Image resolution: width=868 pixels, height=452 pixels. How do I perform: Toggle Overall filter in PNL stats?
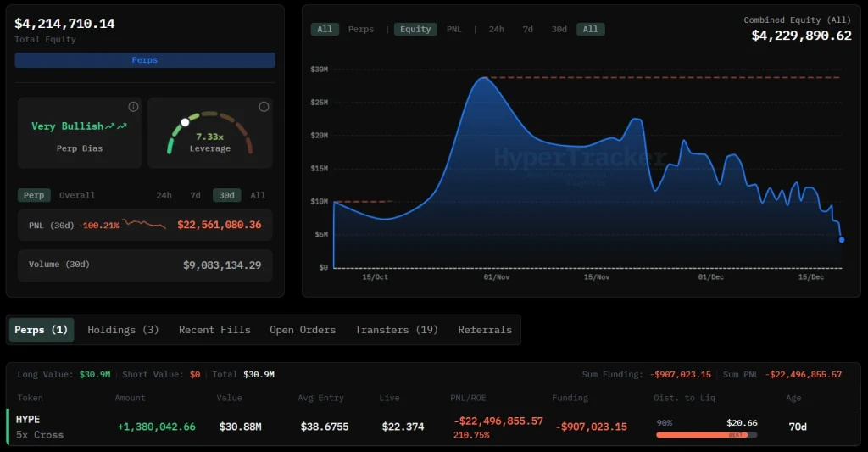coord(77,196)
